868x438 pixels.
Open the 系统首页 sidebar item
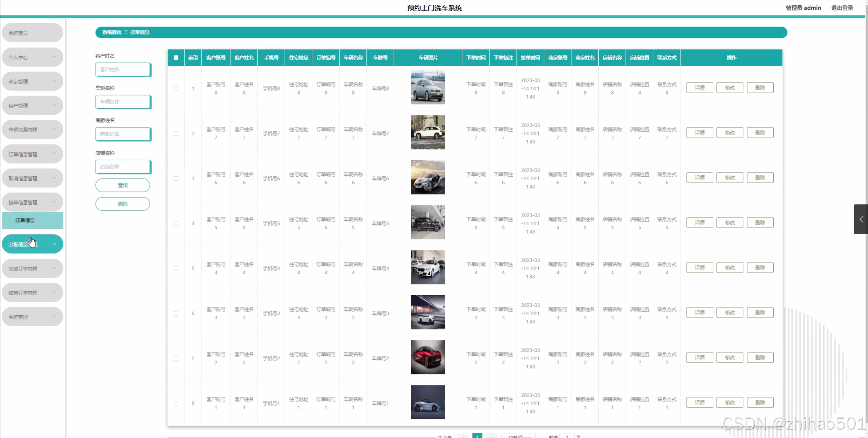[x=32, y=33]
